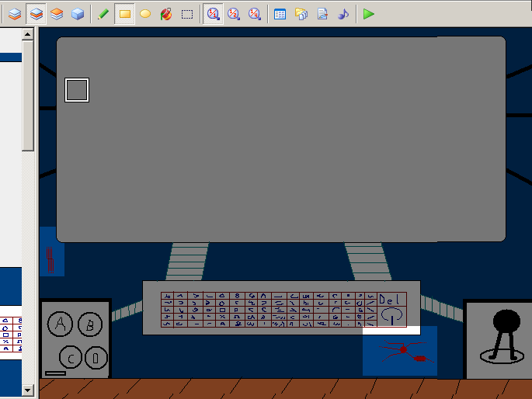The image size is (532, 399).
Task: Select the layers icon with the orange top layer
Action: tap(57, 14)
